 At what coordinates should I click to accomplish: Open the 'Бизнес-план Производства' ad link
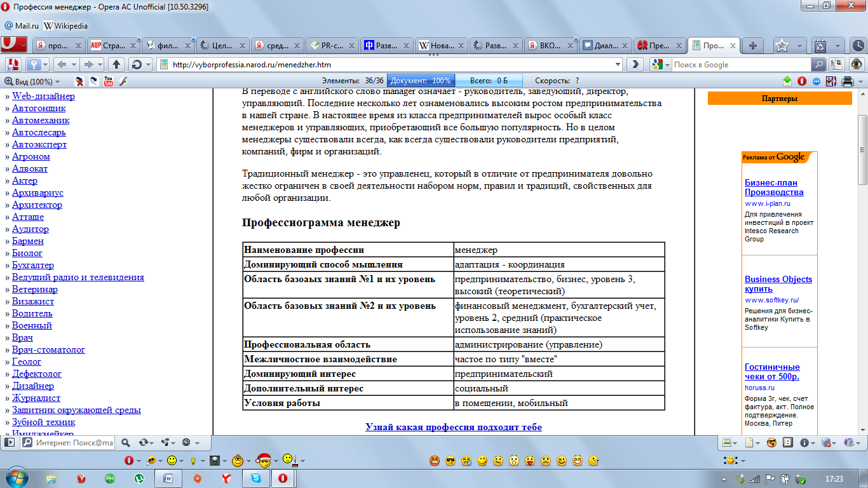pos(774,187)
